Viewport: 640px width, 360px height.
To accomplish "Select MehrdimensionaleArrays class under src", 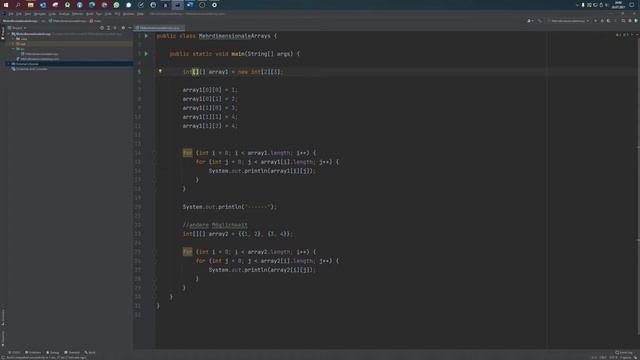I will (x=40, y=54).
